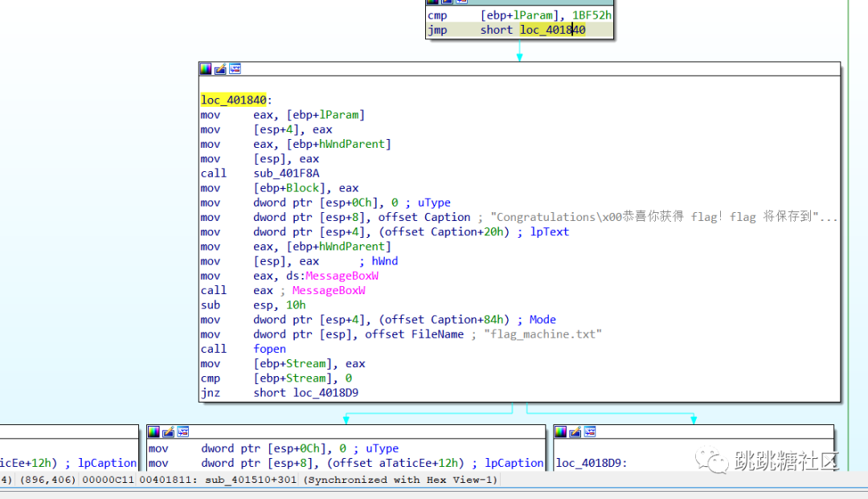The width and height of the screenshot is (868, 499).
Task: Click the group-nodes icon in loc_401840 block header
Action: [235, 68]
